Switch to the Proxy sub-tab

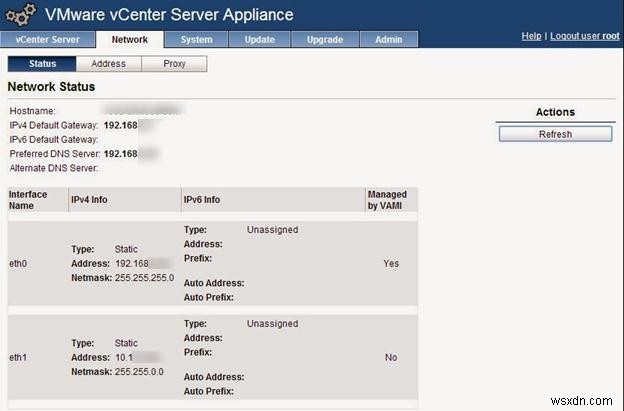(174, 64)
